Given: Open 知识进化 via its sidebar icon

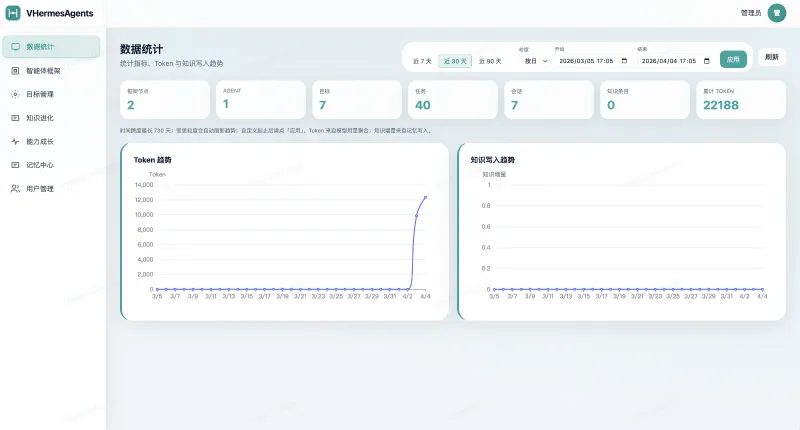Looking at the screenshot, I should pyautogui.click(x=15, y=118).
